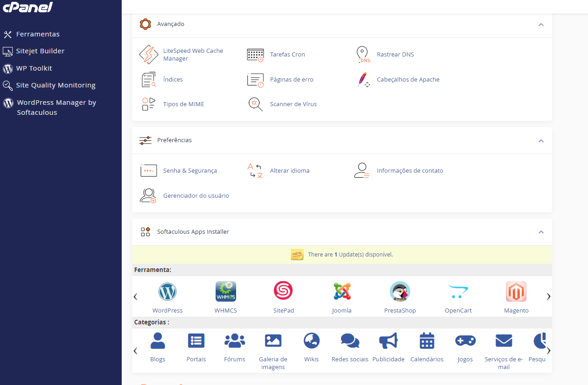Screen dimensions: 588x385
Task: Click the WHMCS app logo
Action: (226, 292)
